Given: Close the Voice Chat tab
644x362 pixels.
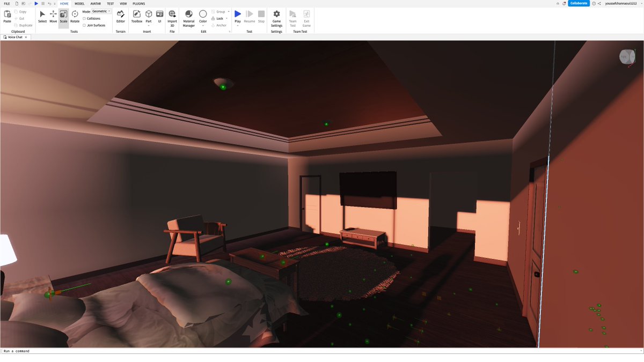Looking at the screenshot, I should [26, 37].
